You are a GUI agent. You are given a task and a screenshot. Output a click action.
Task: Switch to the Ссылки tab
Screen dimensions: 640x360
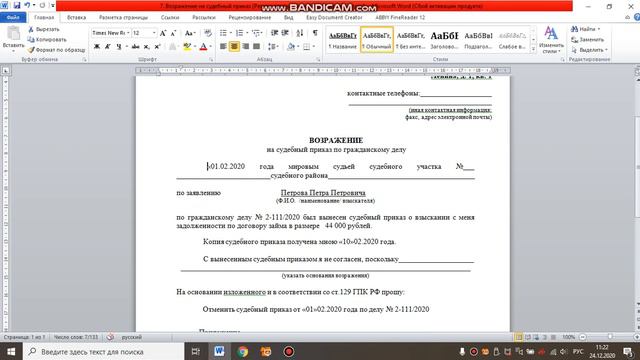coord(170,18)
